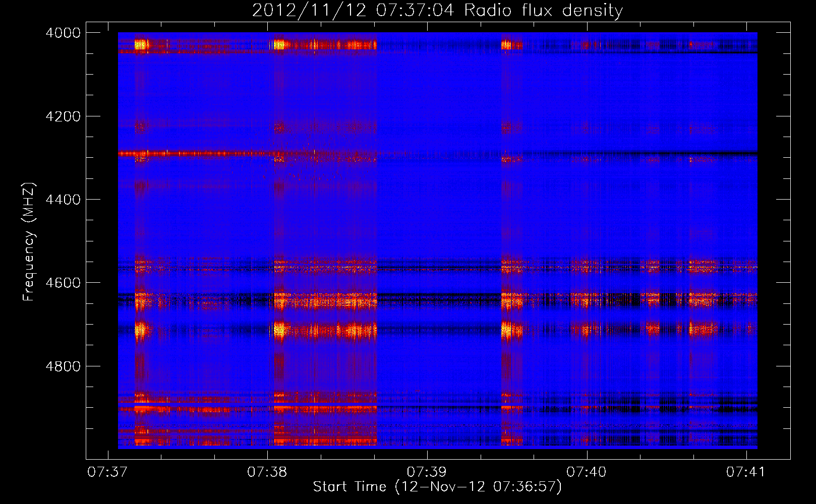Click the 'Frequency (MHZ)' axis title
The image size is (816, 504).
[29, 242]
